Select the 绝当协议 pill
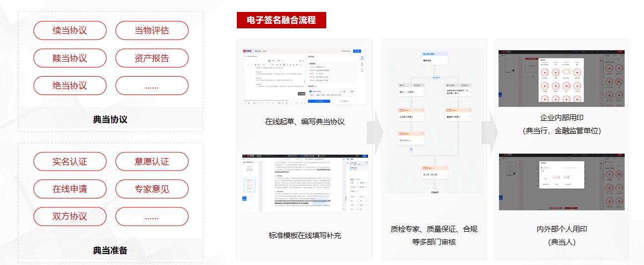644x265 pixels. (x=70, y=86)
